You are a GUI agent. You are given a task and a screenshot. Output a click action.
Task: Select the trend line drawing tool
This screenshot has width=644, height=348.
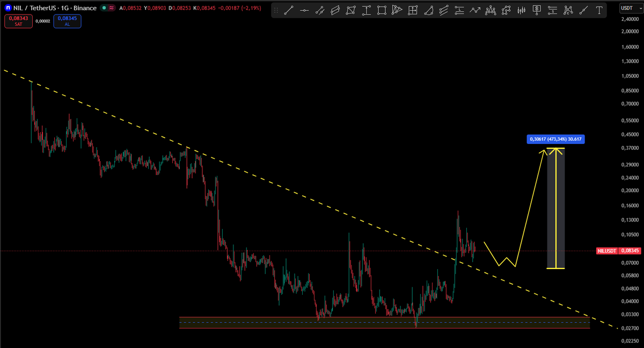click(x=289, y=10)
